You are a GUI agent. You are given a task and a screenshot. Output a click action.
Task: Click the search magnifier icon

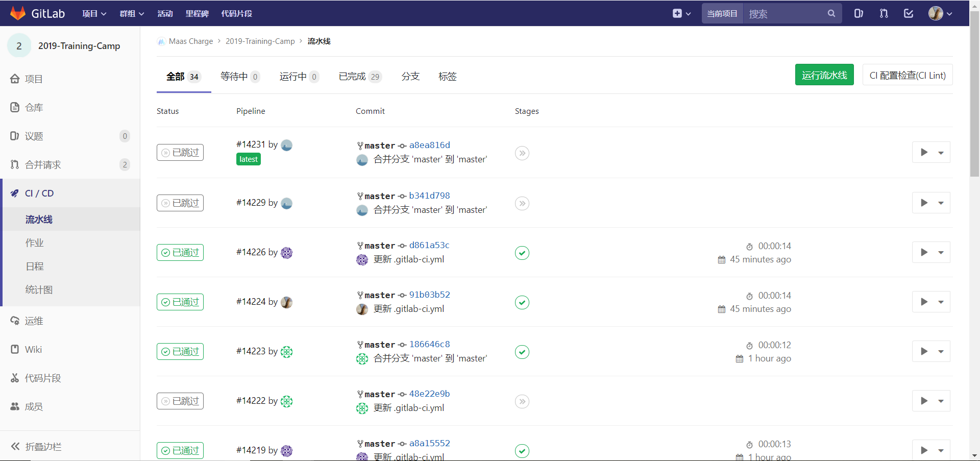pos(831,13)
